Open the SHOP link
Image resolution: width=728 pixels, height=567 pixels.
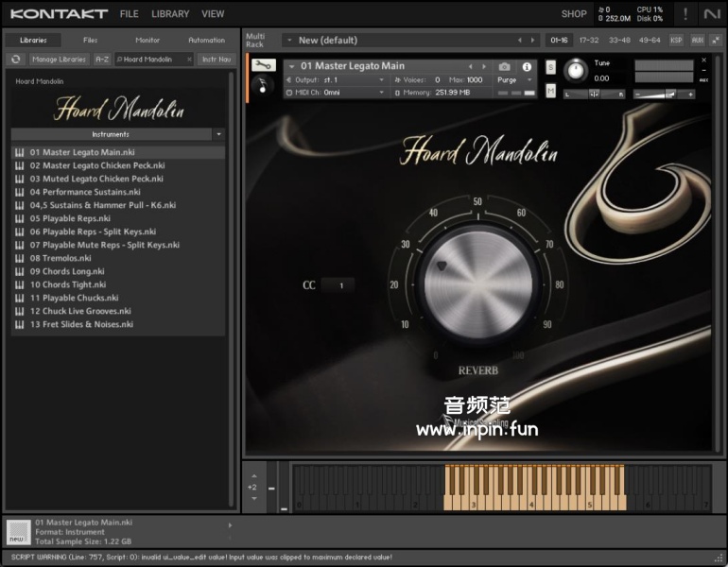pos(574,14)
